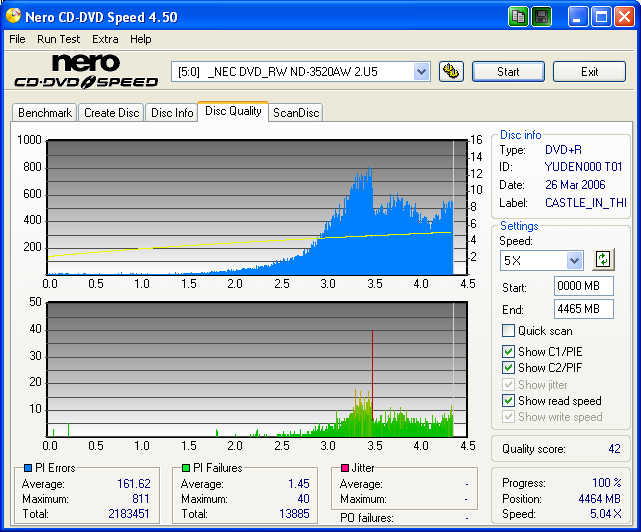641x532 pixels.
Task: Click the green PI Failures legend square
Action: 186,468
